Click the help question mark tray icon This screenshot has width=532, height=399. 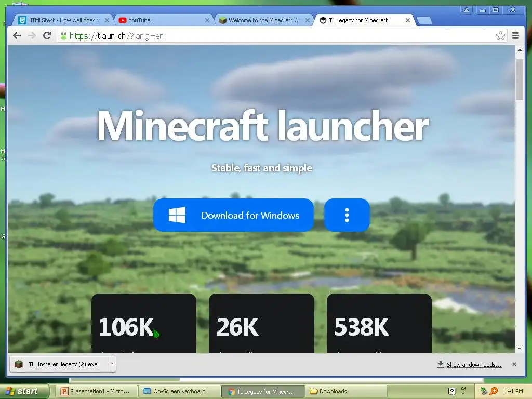(451, 391)
